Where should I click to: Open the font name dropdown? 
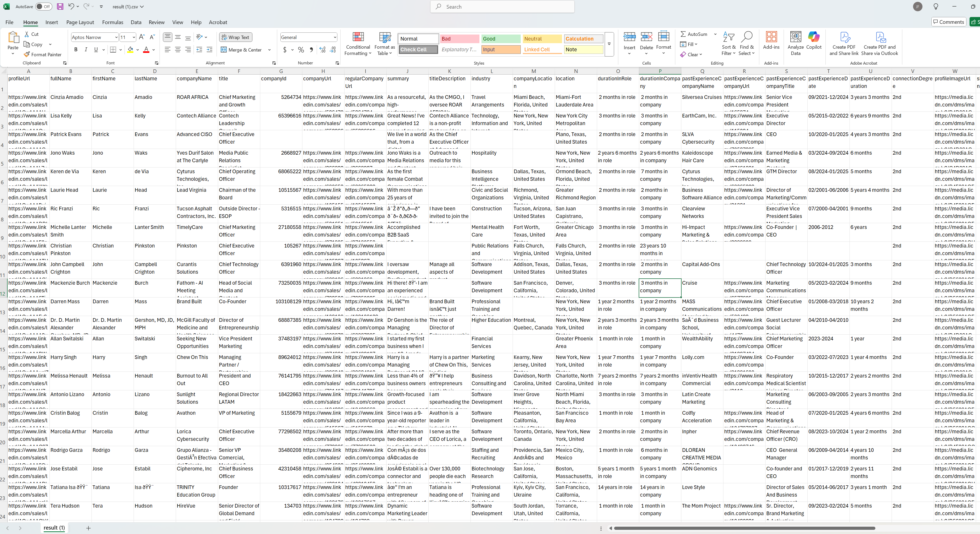116,37
